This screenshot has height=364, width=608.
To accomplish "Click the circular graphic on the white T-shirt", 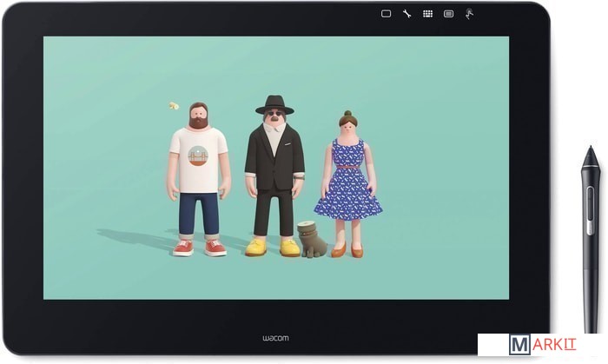I will point(198,156).
